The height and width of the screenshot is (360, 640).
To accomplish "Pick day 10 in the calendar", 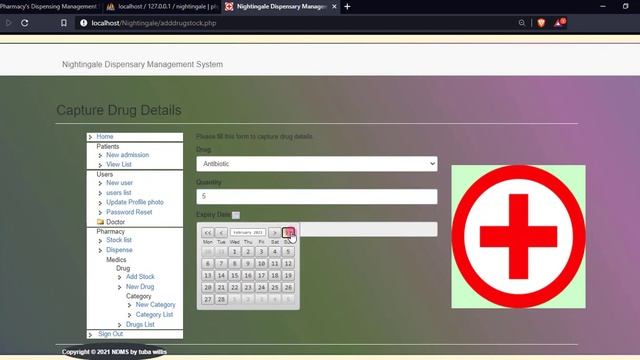I will pyautogui.click(x=261, y=264).
